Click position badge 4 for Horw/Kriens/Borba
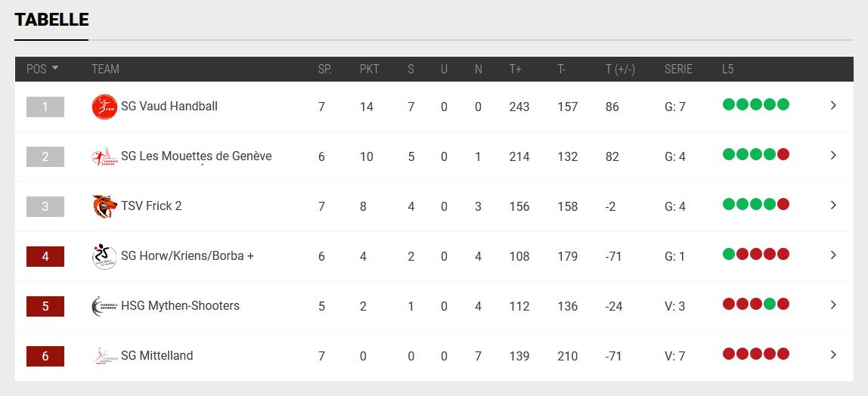This screenshot has height=396, width=868. coord(45,257)
